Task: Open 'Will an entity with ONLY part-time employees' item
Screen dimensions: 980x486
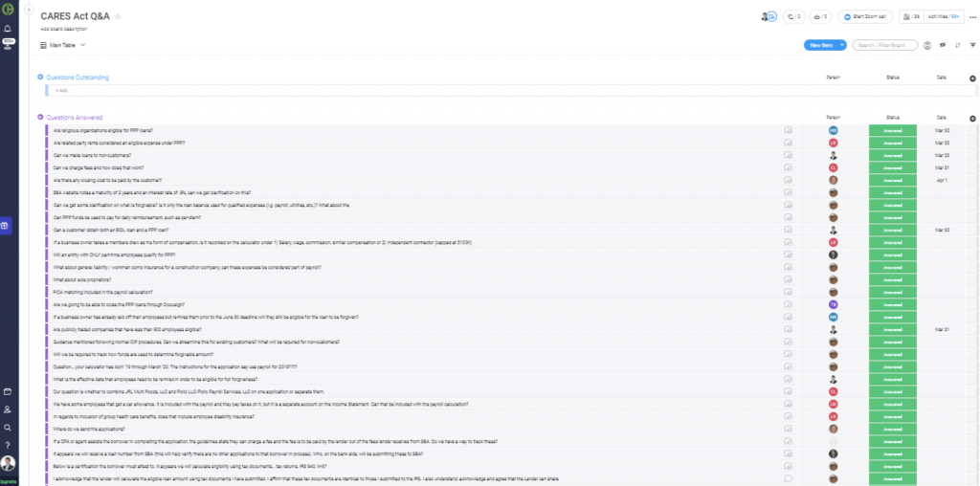Action: pyautogui.click(x=115, y=254)
